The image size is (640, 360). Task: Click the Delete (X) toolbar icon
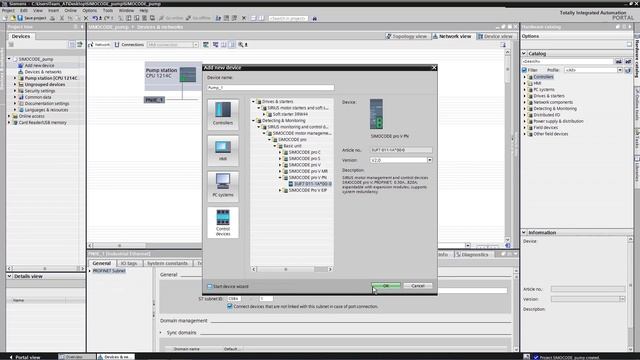(x=86, y=18)
